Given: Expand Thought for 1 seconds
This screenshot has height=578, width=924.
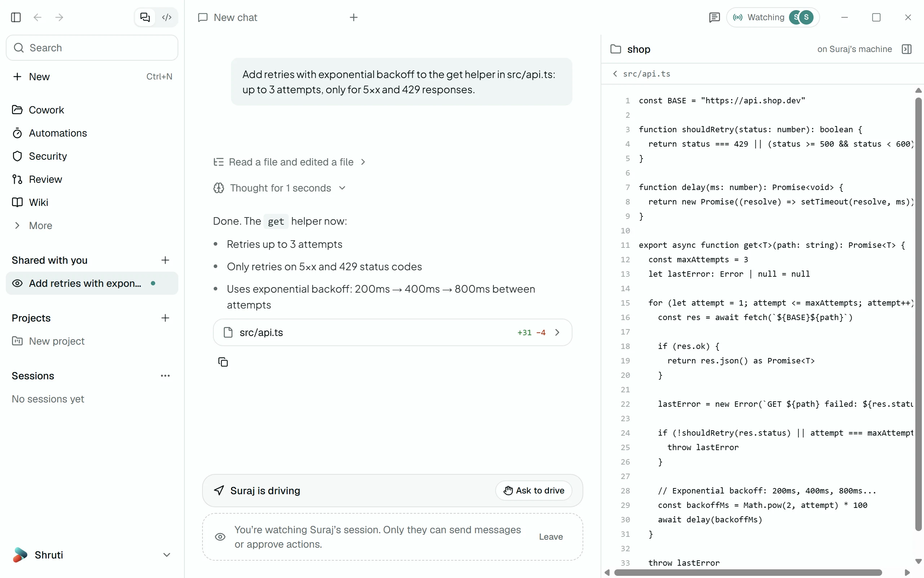Looking at the screenshot, I should [x=279, y=188].
